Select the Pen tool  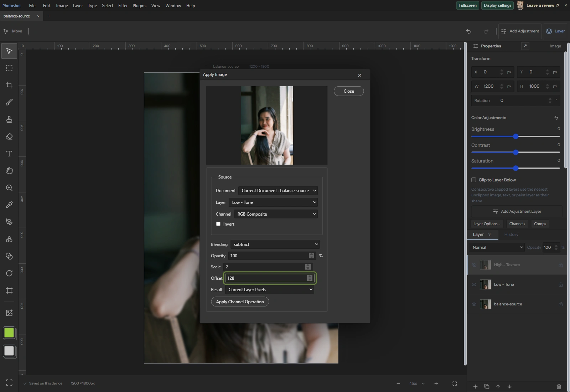(x=9, y=222)
